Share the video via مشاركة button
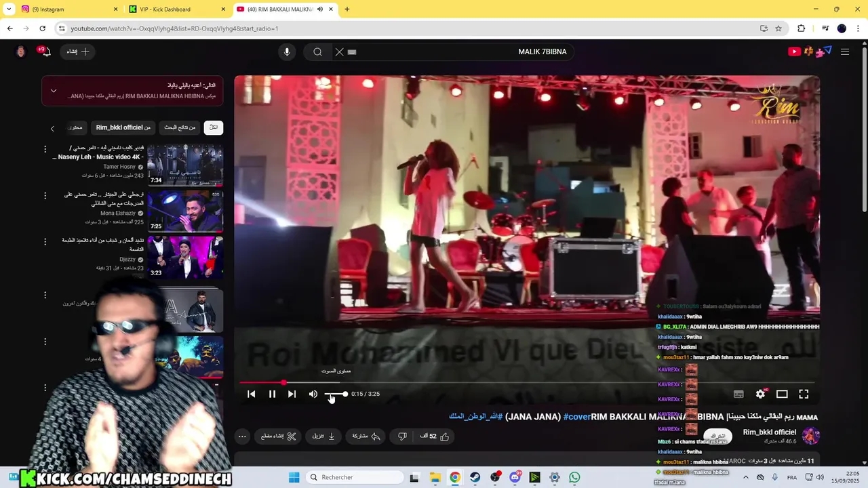868x488 pixels. tap(366, 436)
